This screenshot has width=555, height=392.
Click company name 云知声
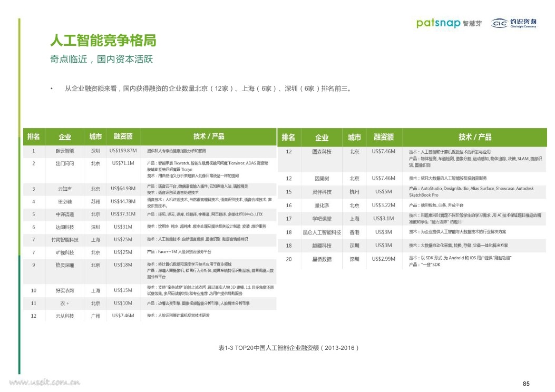pyautogui.click(x=65, y=189)
